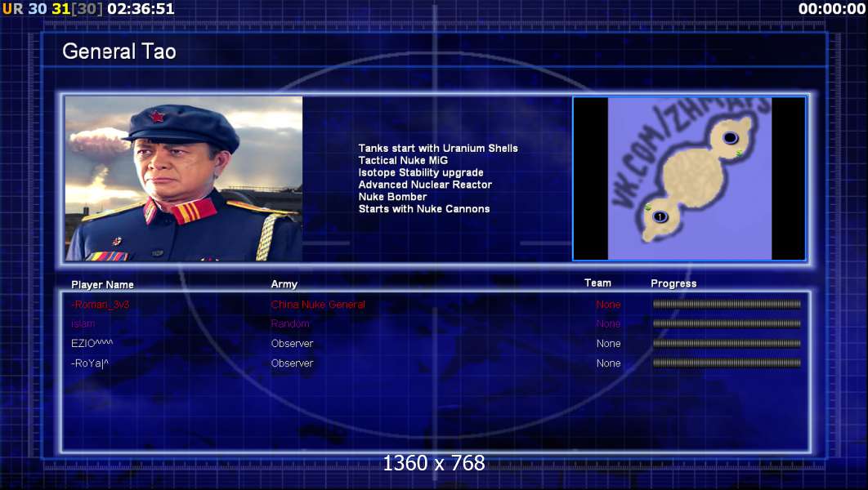This screenshot has height=490, width=868.
Task: Click 'Tanks start with Uranium Shells' line
Action: coord(438,148)
